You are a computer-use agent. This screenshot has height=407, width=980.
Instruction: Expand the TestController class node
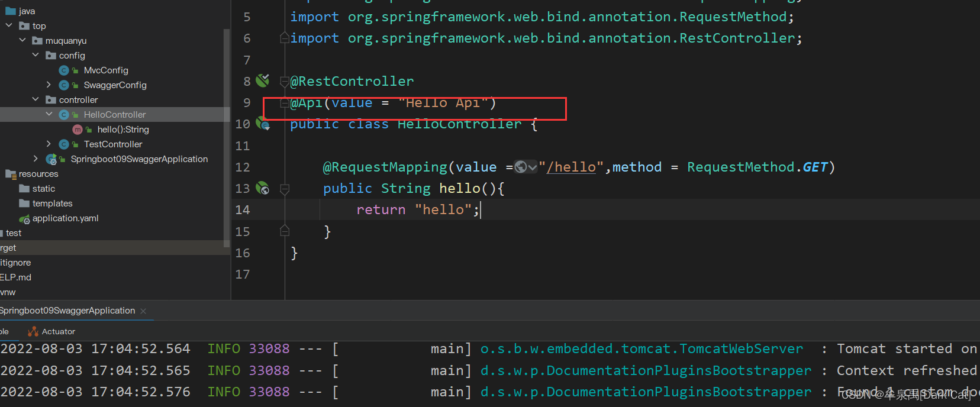[49, 144]
